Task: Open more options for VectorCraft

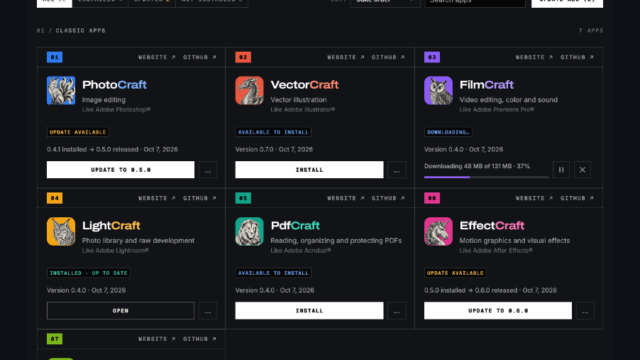Action: (x=397, y=170)
